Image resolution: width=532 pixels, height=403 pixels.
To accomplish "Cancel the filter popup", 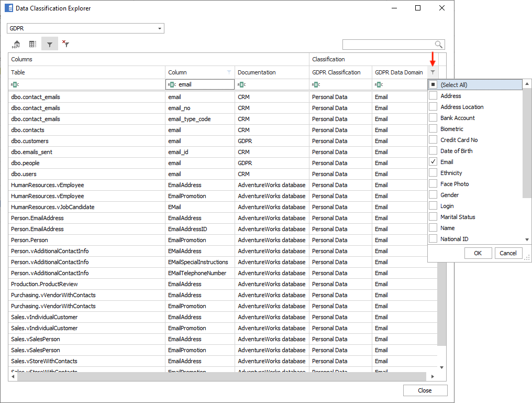I will coord(508,253).
